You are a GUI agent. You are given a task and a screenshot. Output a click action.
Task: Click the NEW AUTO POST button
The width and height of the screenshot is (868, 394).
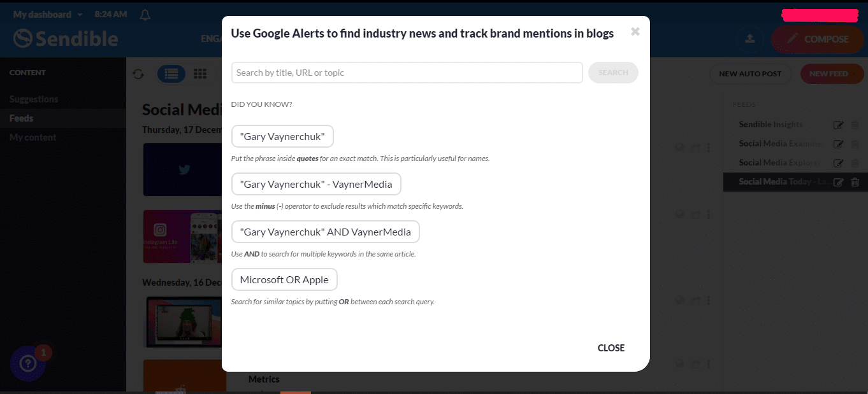click(x=750, y=74)
